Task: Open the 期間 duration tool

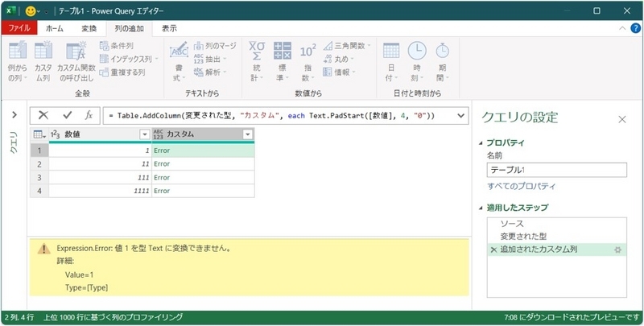Action: pos(442,62)
